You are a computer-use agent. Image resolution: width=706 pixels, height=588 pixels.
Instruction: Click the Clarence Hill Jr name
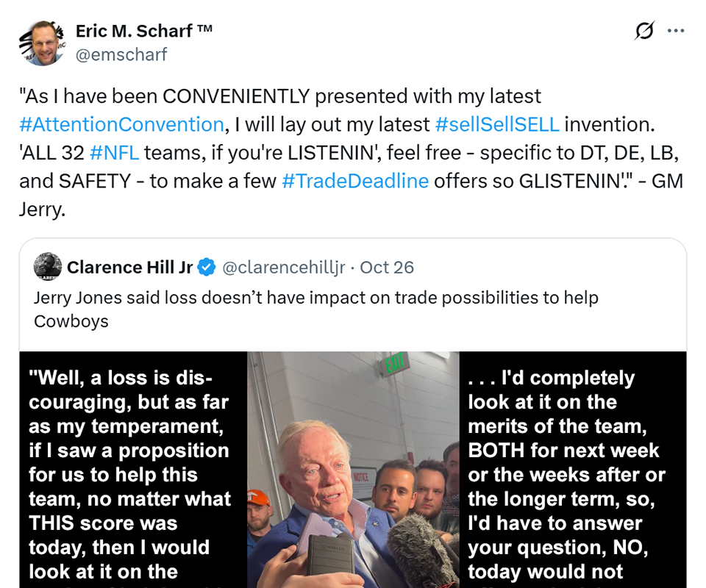(x=130, y=268)
